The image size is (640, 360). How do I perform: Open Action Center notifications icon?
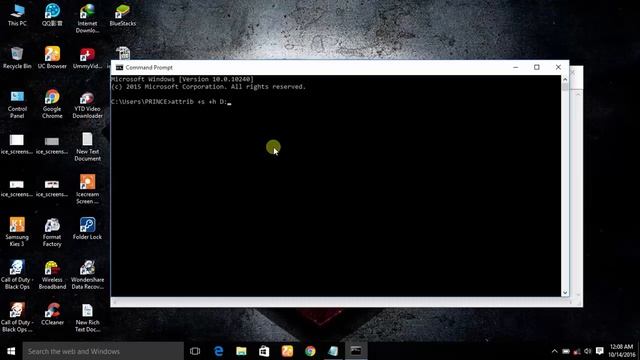pyautogui.click(x=599, y=351)
